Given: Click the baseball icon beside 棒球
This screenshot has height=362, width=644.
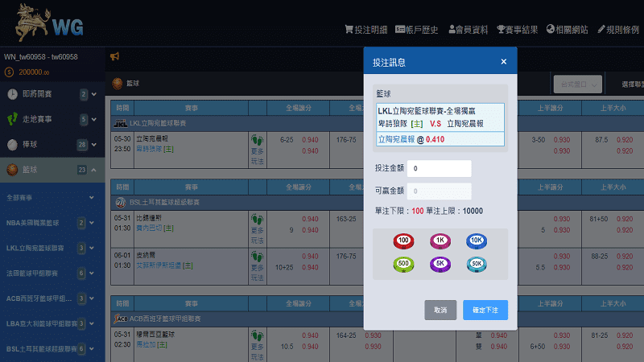Looking at the screenshot, I should pos(12,145).
